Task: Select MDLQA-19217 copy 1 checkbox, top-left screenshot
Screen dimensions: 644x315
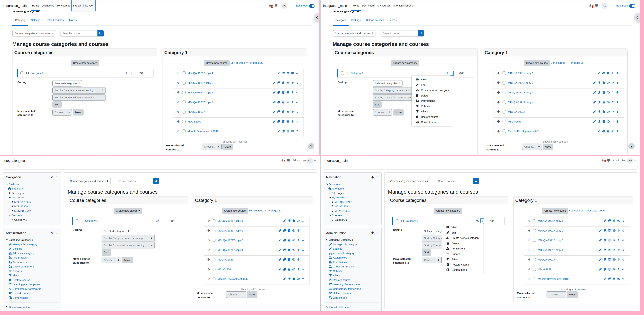Action: pos(184,73)
